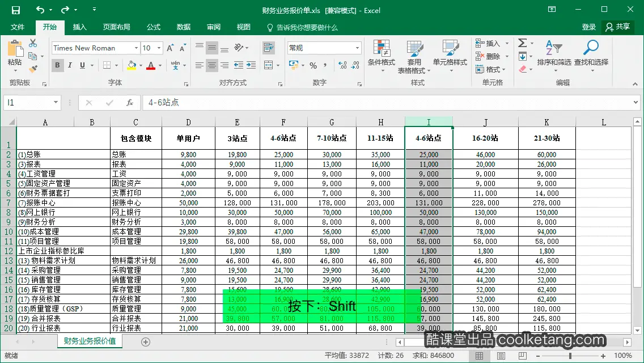Screen dimensions: 644x363
Task: Click 删除 delete cells button
Action: tap(488, 56)
